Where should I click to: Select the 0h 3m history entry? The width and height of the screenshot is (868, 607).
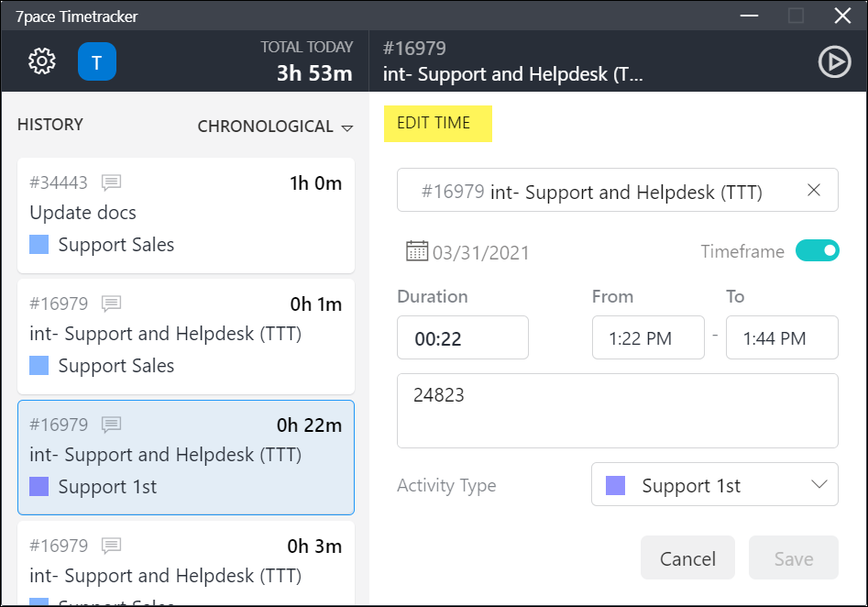[186, 563]
